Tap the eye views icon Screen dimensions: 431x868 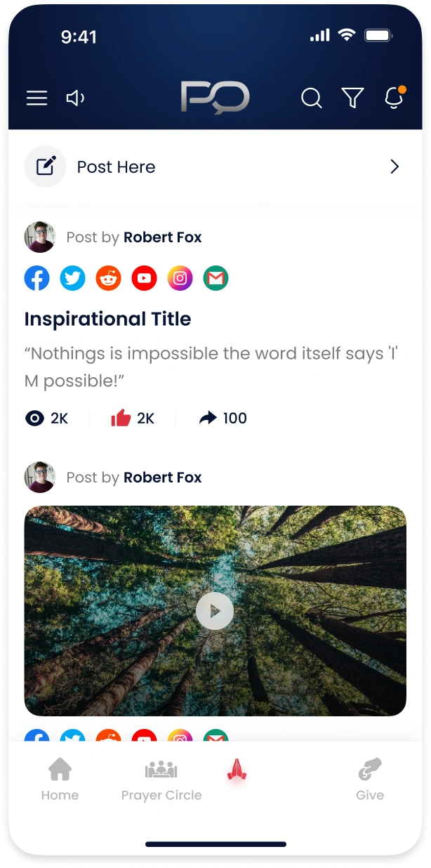click(x=34, y=419)
